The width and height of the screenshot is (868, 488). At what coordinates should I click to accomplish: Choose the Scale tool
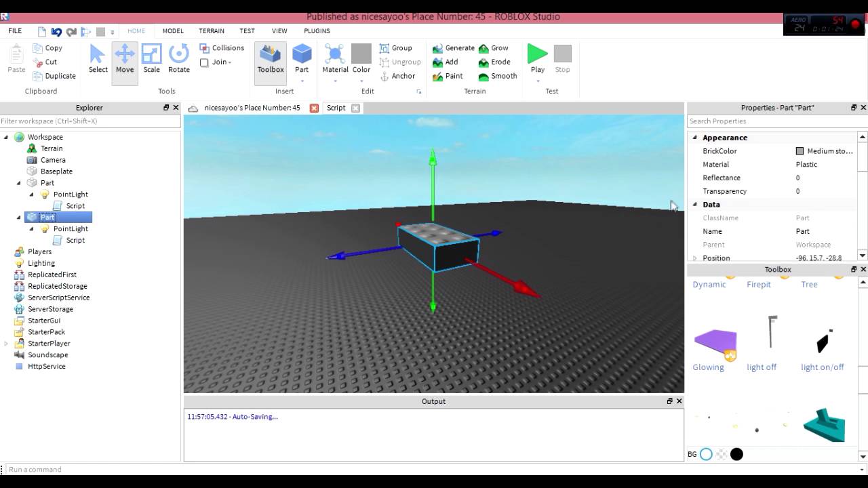[x=151, y=60]
